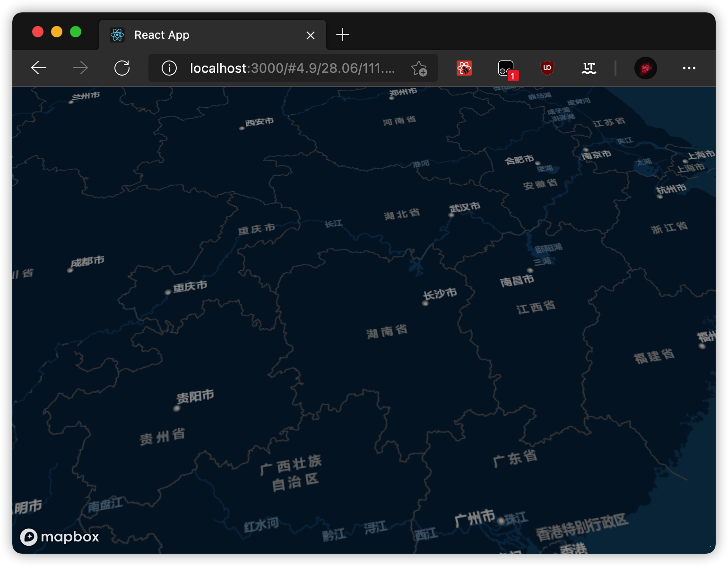The width and height of the screenshot is (728, 566).
Task: Click the 广州市 city label
Action: (x=475, y=519)
